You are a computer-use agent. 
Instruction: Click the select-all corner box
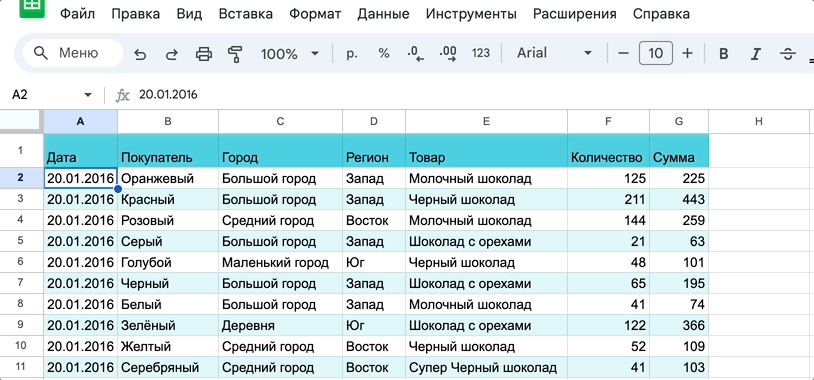(21, 121)
